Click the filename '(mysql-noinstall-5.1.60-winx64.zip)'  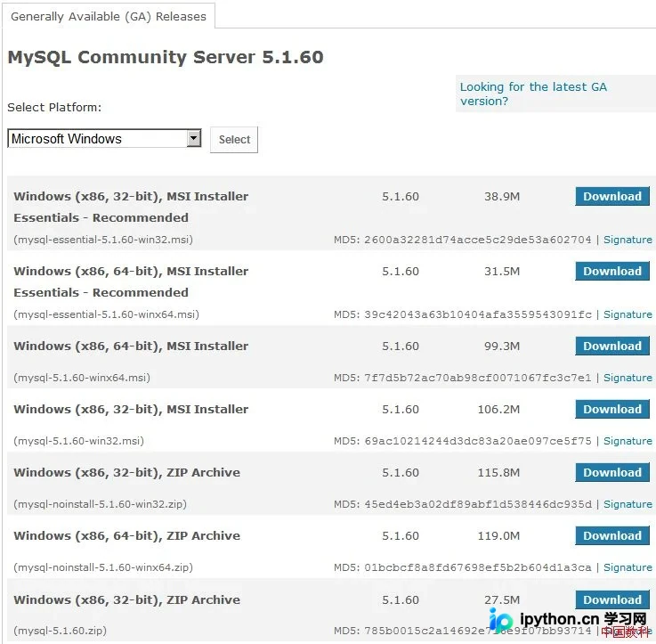tap(103, 567)
